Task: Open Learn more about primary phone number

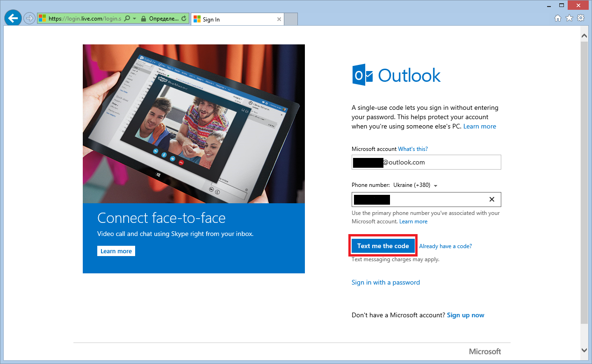Action: tap(413, 221)
